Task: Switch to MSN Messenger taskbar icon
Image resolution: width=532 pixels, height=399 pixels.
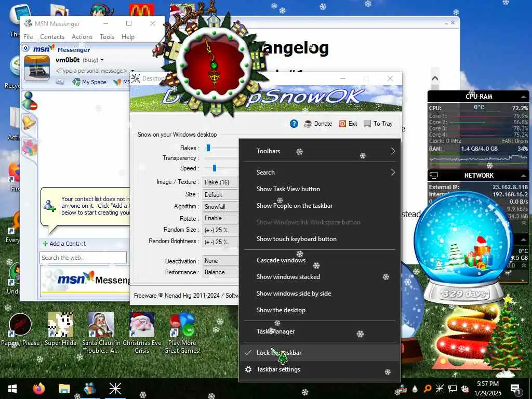Action: pyautogui.click(x=89, y=389)
